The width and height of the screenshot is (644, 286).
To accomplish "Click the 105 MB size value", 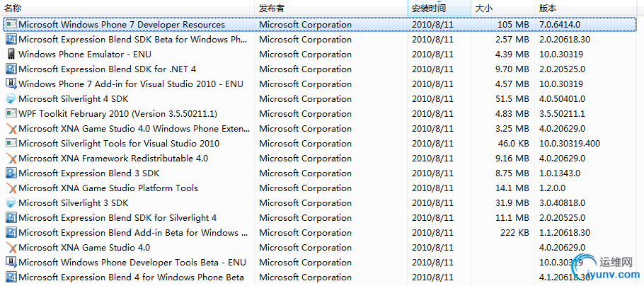I will (x=512, y=25).
